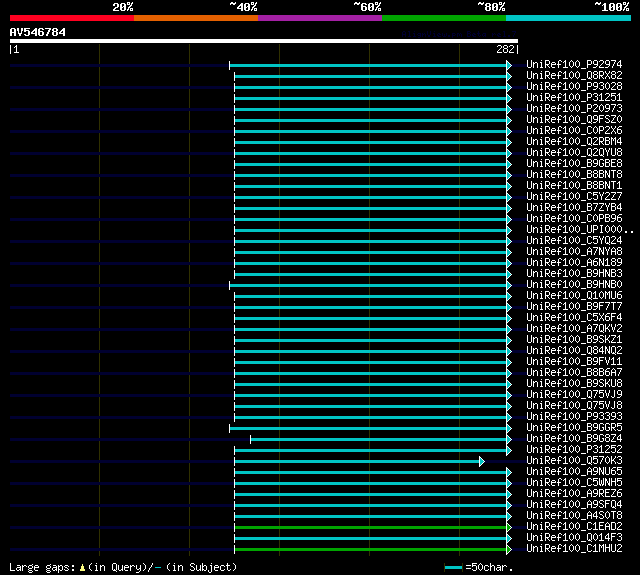Select the UniRef100_B9F7T7 label
The image size is (640, 575).
click(x=574, y=307)
